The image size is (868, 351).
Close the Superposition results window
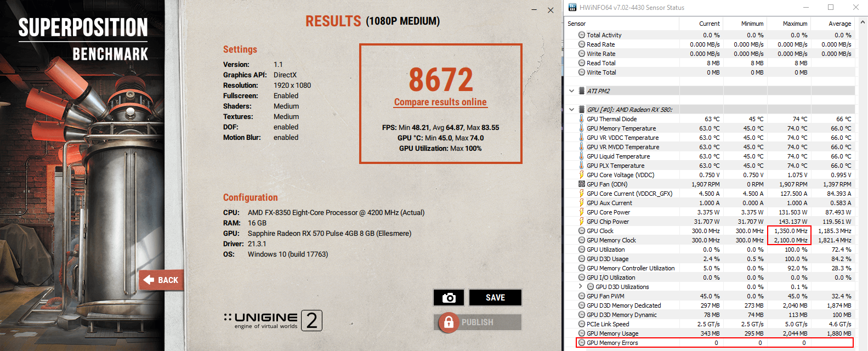[x=551, y=10]
